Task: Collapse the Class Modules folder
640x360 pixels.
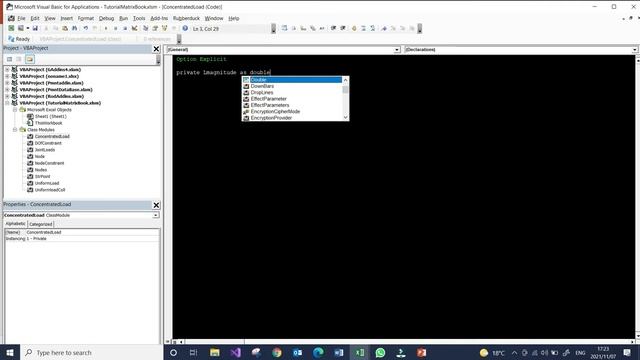Action: point(15,129)
